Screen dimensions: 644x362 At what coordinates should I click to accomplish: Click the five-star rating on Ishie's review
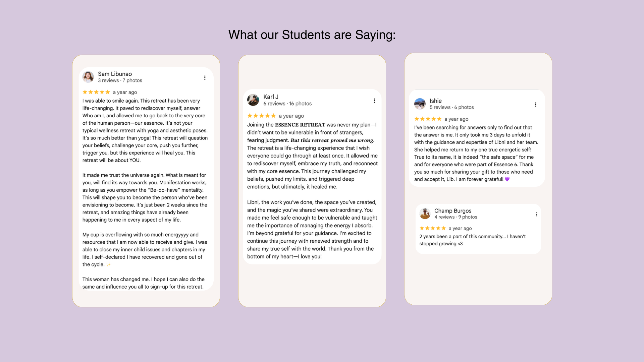(x=428, y=119)
